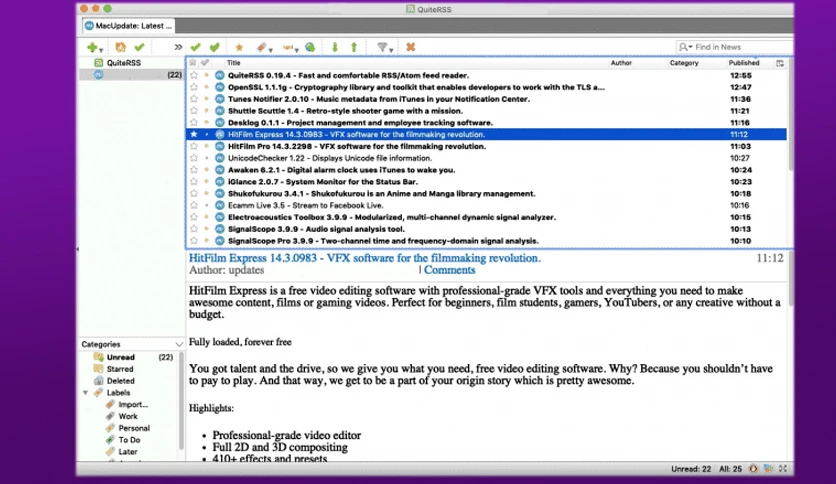Sort news by Author column
Viewport: 836px width, 484px height.
click(x=621, y=63)
